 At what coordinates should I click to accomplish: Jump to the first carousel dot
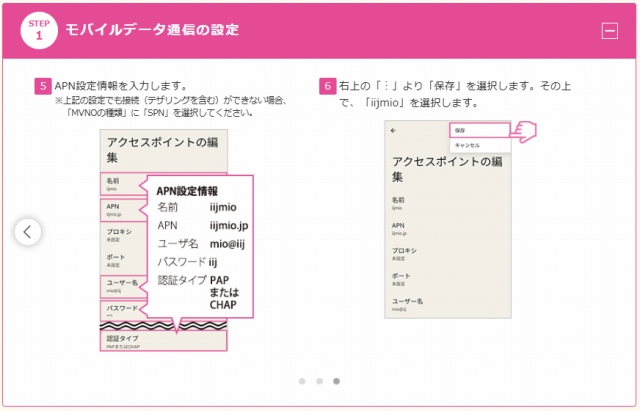click(302, 381)
